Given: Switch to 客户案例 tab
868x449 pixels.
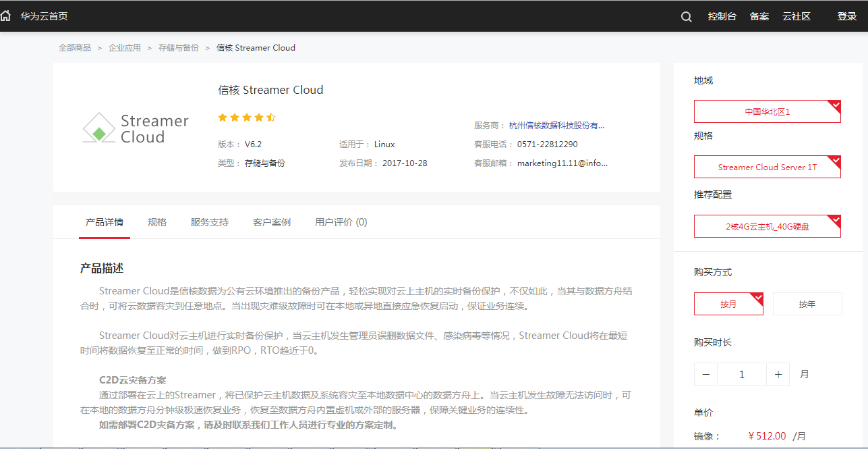Looking at the screenshot, I should (272, 222).
